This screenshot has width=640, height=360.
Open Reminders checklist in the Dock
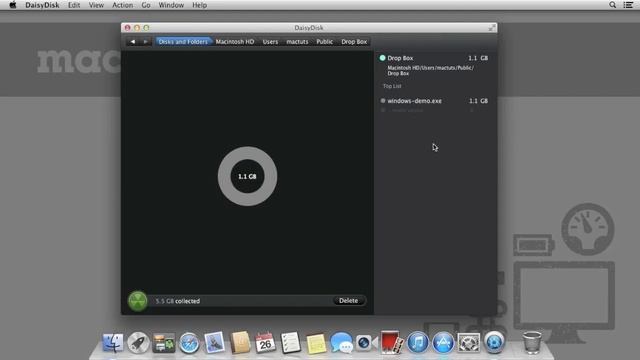coord(291,342)
